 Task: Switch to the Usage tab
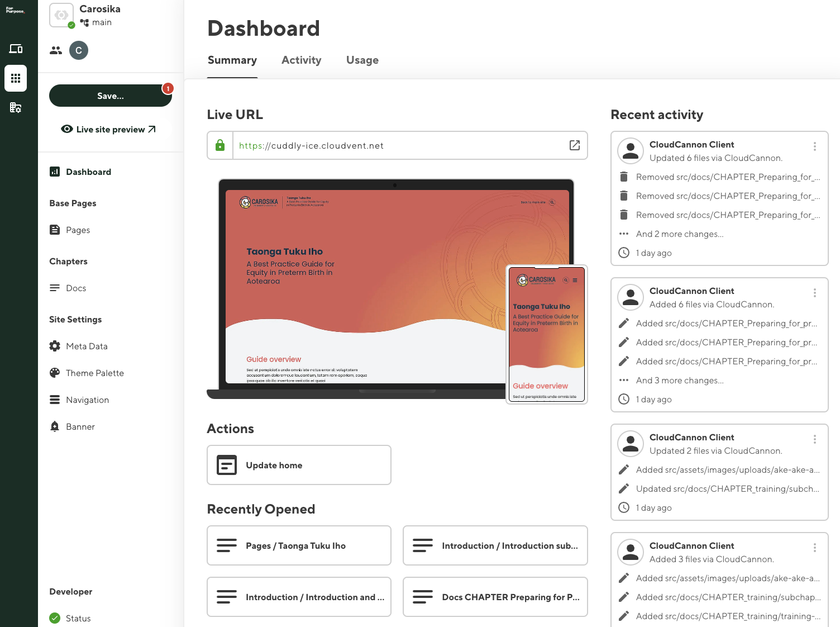pos(362,60)
